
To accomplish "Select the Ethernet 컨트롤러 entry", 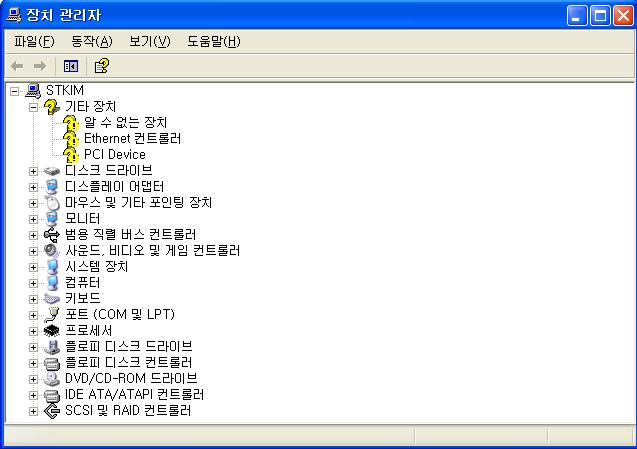I will tap(132, 139).
